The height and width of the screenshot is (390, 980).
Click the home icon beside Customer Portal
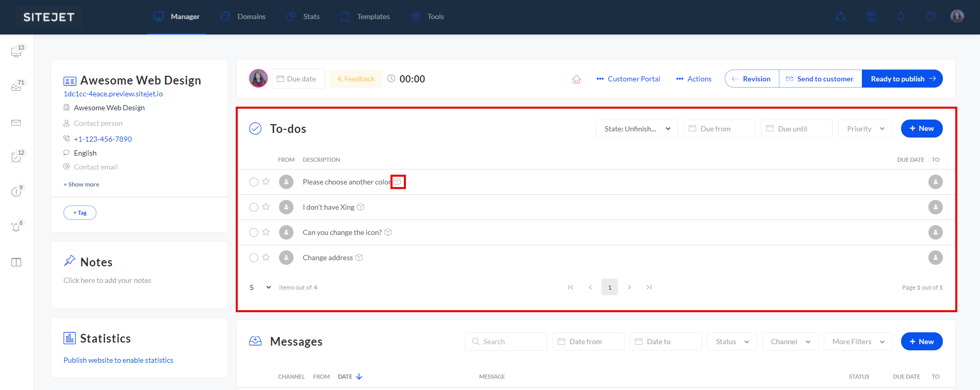point(576,79)
